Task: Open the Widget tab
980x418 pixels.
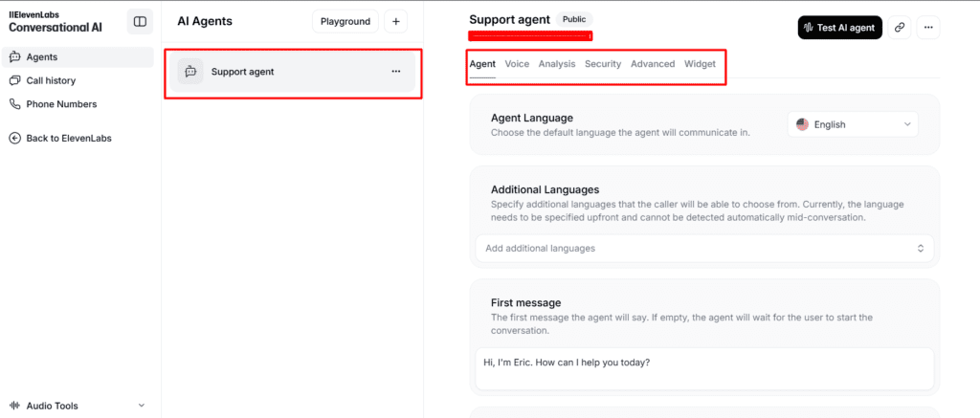Action: click(x=700, y=64)
